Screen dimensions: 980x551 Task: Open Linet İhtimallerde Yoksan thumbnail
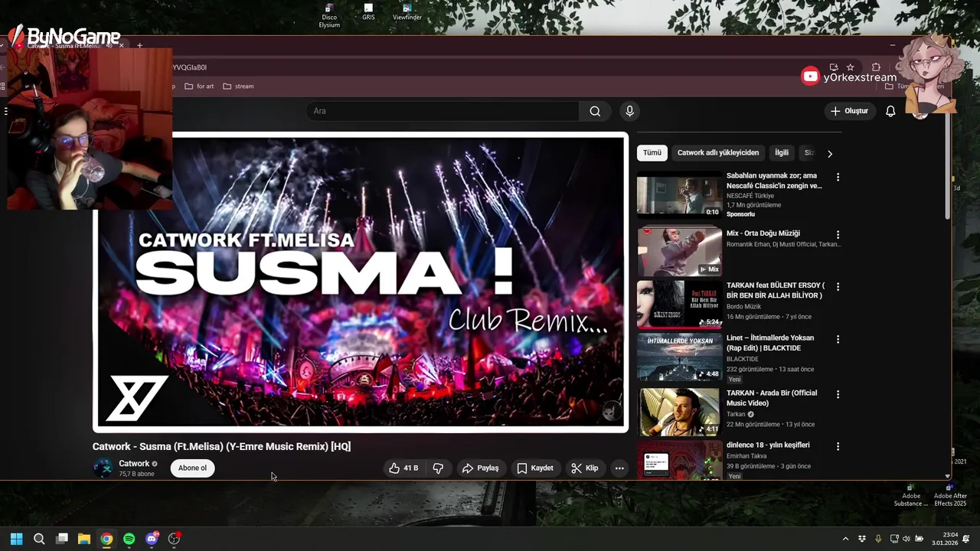[679, 358]
